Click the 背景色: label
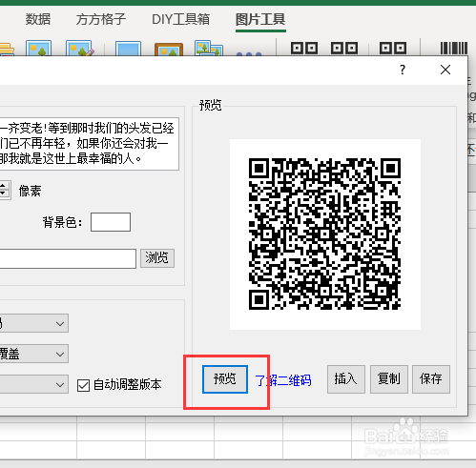Viewport: 476px width, 468px height. [x=62, y=222]
